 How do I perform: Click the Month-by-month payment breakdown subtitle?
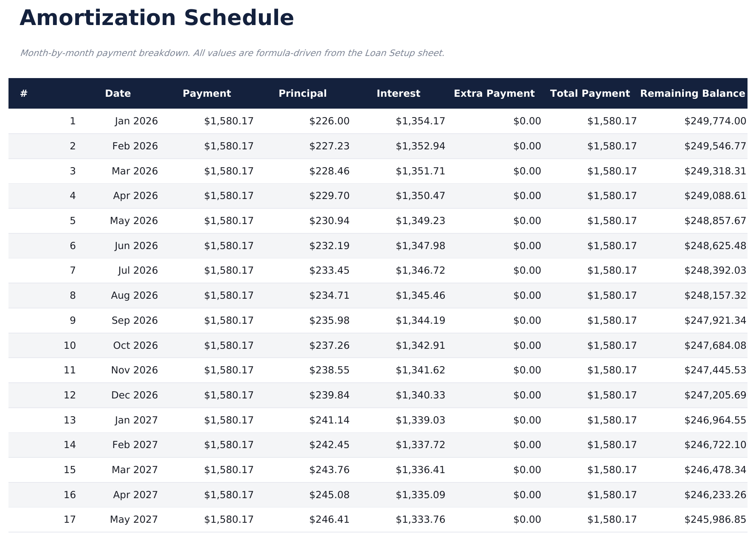[232, 53]
